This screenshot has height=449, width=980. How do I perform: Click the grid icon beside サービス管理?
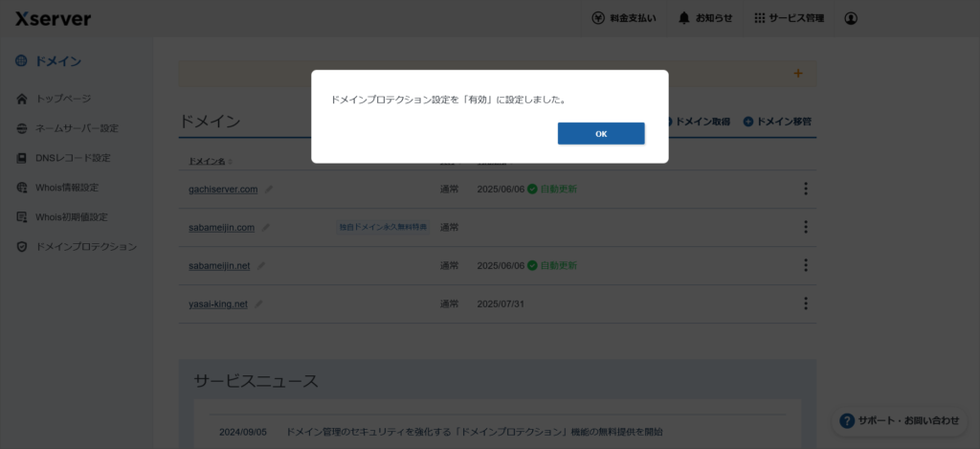tap(759, 18)
